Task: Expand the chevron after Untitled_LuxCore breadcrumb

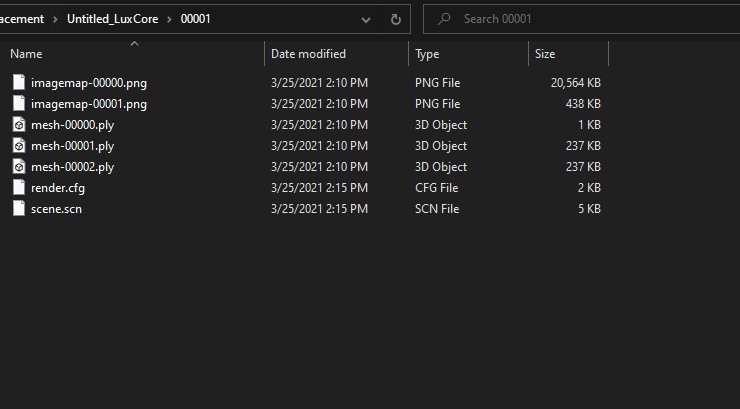Action: 169,19
